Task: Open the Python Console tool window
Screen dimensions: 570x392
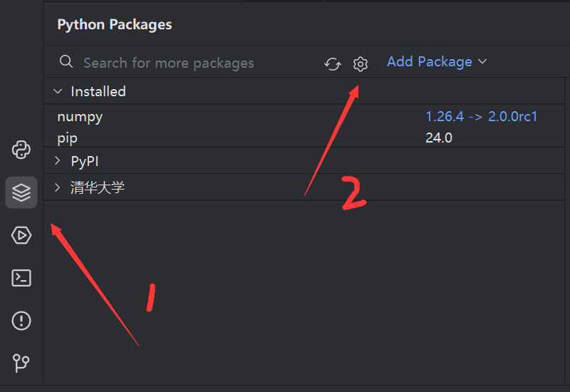Action: point(21,150)
